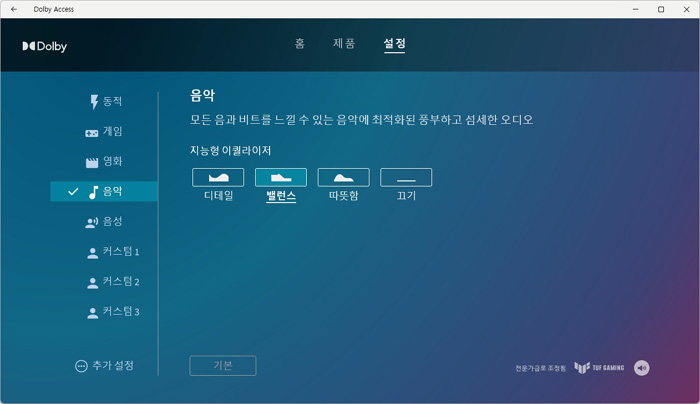Go back with the arrow in title bar
700x404 pixels.
point(14,9)
